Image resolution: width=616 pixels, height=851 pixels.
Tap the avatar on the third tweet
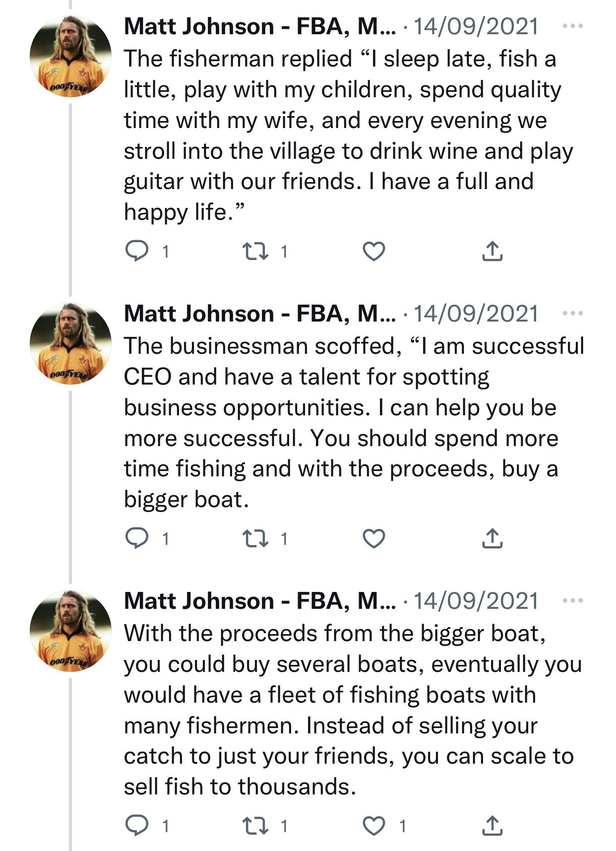pyautogui.click(x=70, y=631)
